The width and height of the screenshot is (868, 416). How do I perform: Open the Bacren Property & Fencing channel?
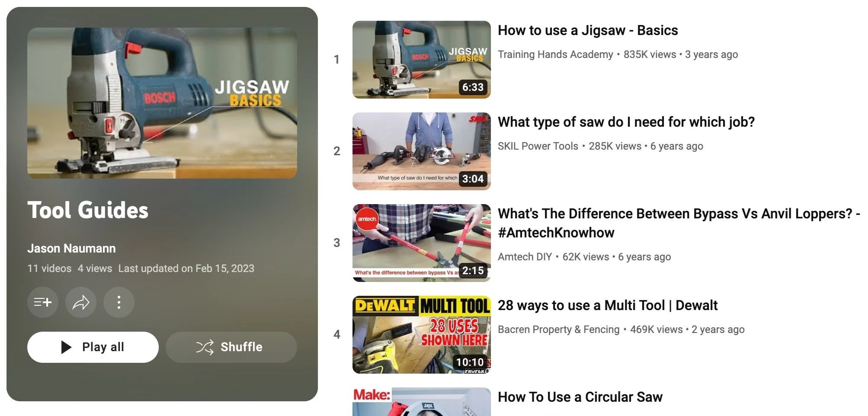(559, 330)
